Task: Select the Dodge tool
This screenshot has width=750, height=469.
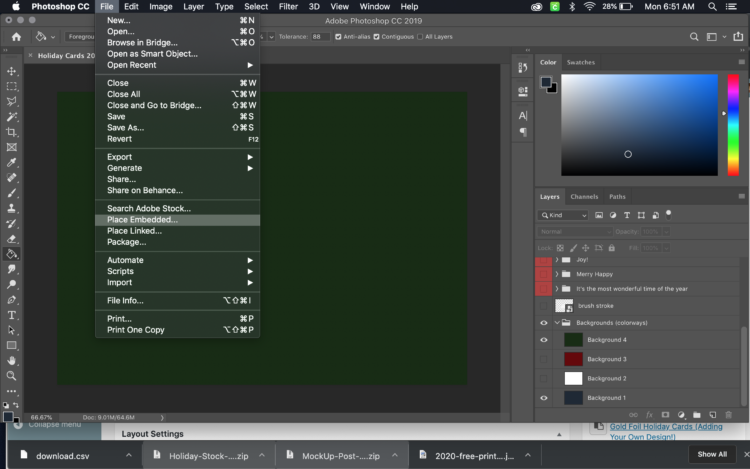Action: (11, 284)
